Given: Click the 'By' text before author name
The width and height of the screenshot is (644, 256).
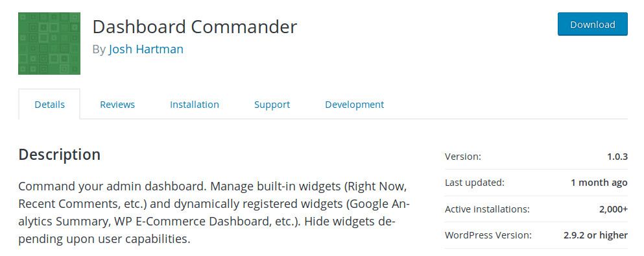Looking at the screenshot, I should (x=99, y=49).
